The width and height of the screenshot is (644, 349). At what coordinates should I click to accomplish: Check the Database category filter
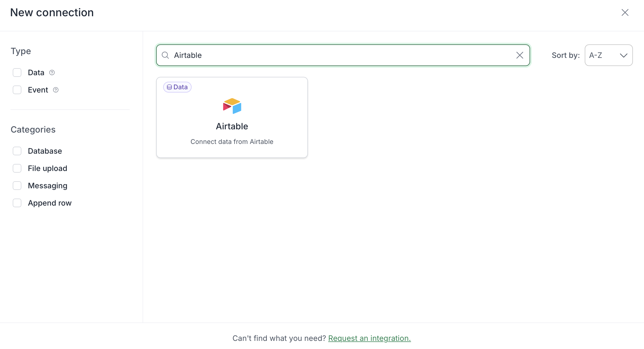click(x=17, y=151)
